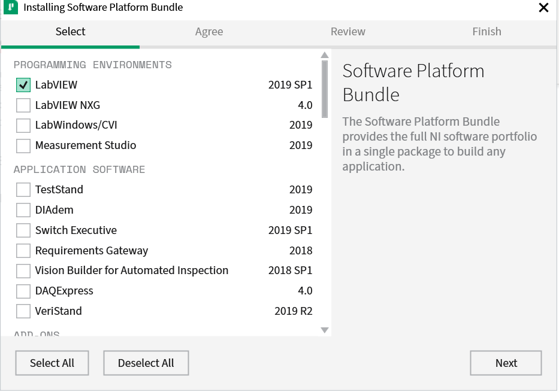This screenshot has width=559, height=392.
Task: Close the installer window
Action: (543, 7)
